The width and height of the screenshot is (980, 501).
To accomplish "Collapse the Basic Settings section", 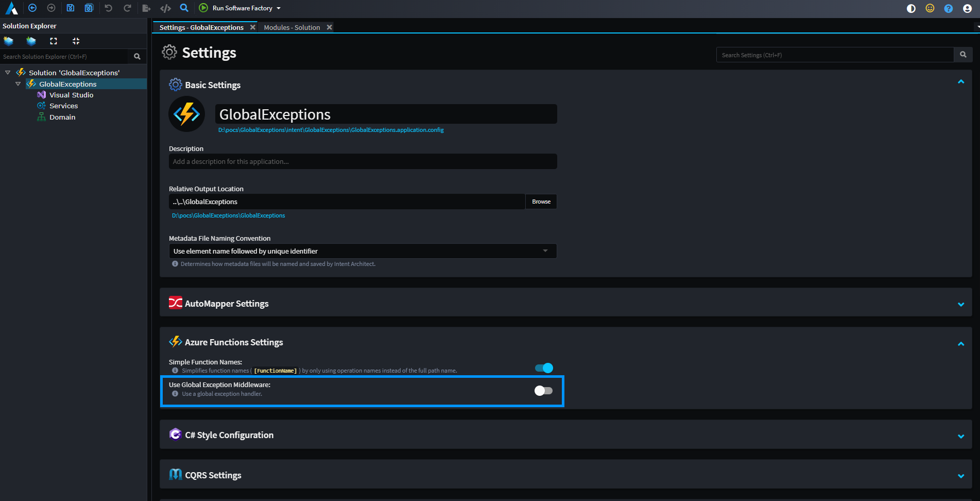I will (960, 82).
